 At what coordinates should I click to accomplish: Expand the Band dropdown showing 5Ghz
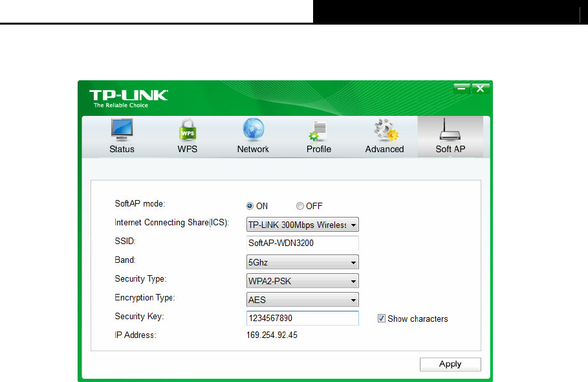point(303,262)
